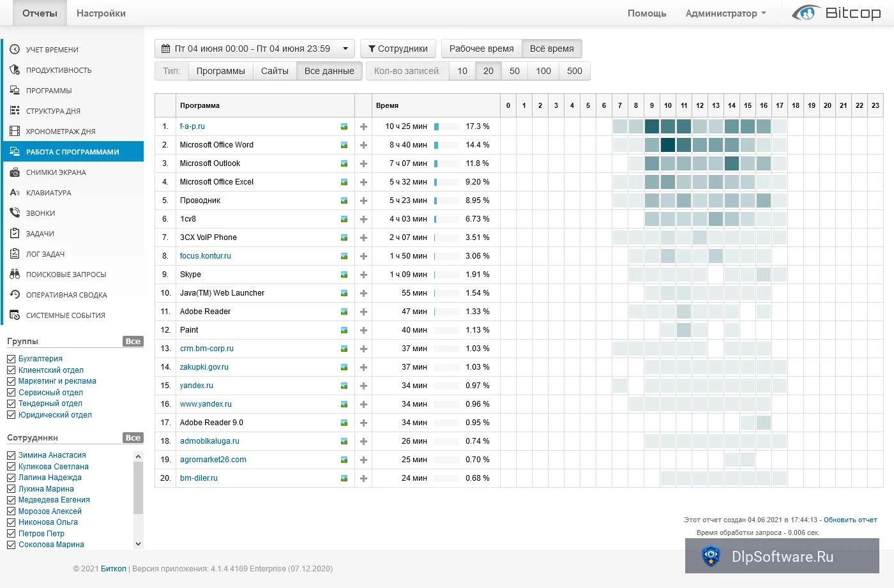Open the task log sidebar icon
The image size is (894, 588).
[15, 254]
